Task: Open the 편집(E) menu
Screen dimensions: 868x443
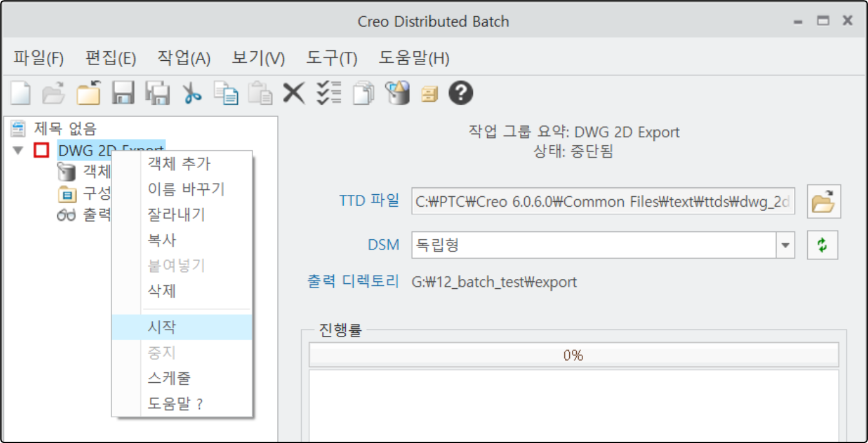Action: tap(111, 59)
